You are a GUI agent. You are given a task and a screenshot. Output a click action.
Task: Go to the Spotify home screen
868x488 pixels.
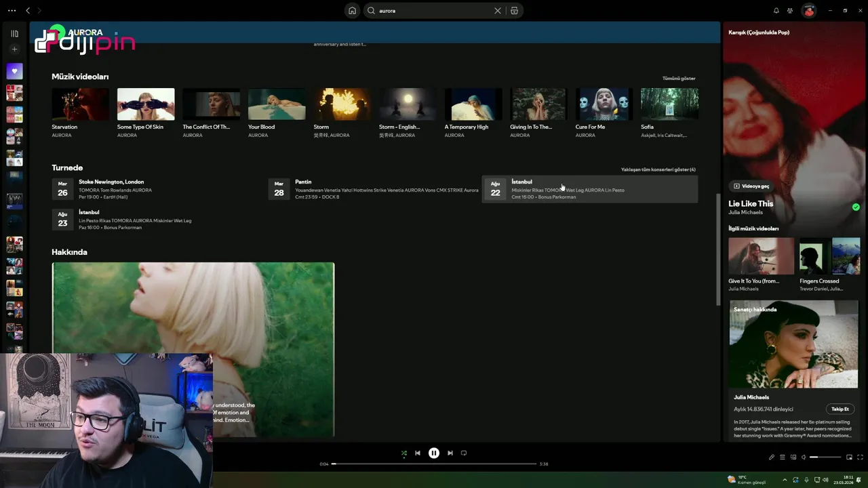point(352,11)
